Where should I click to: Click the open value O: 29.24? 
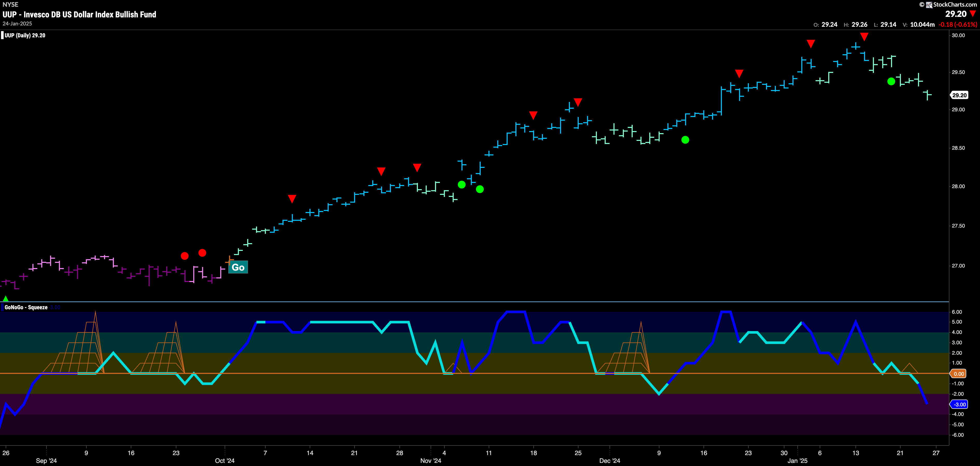point(825,24)
